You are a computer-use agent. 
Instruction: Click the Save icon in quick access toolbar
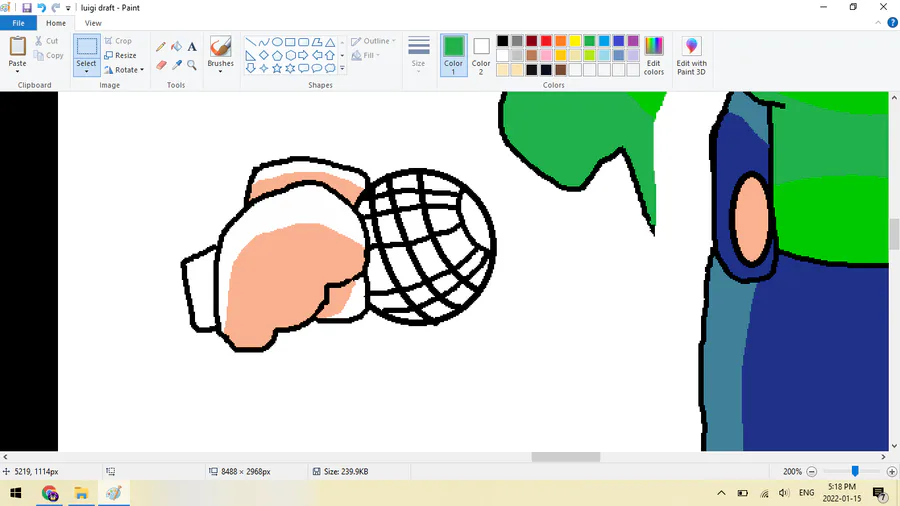26,7
